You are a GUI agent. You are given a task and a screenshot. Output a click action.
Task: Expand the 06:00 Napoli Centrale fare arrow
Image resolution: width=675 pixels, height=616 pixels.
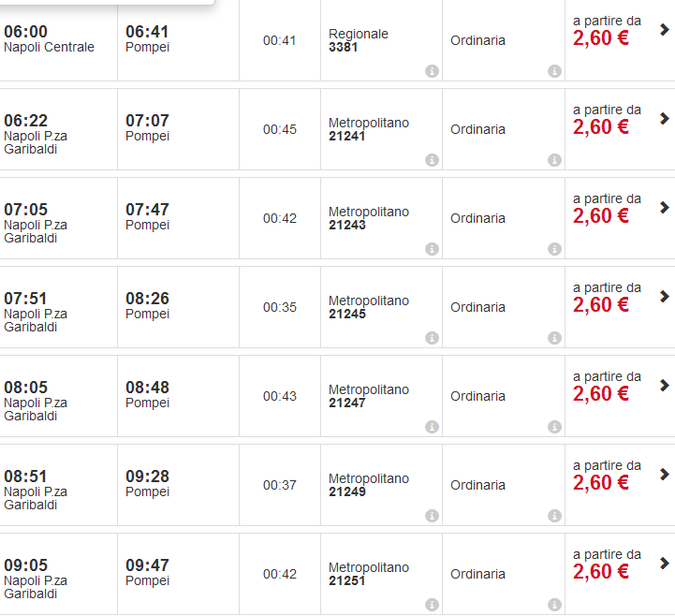(x=665, y=30)
